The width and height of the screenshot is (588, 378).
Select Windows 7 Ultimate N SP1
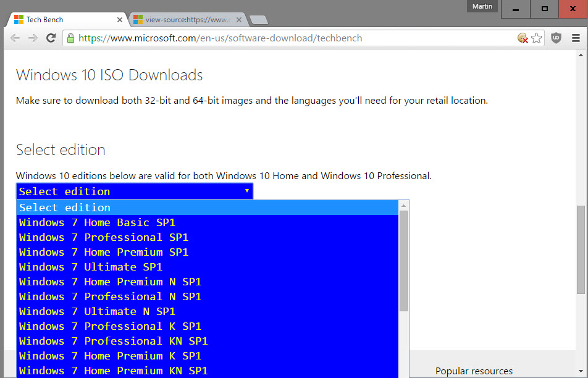[x=208, y=311]
